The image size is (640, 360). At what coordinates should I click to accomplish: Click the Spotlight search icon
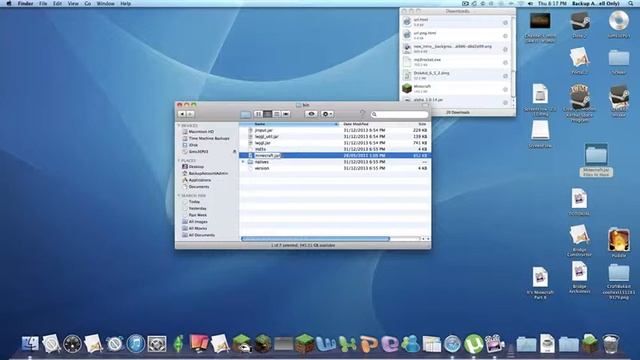point(631,3)
